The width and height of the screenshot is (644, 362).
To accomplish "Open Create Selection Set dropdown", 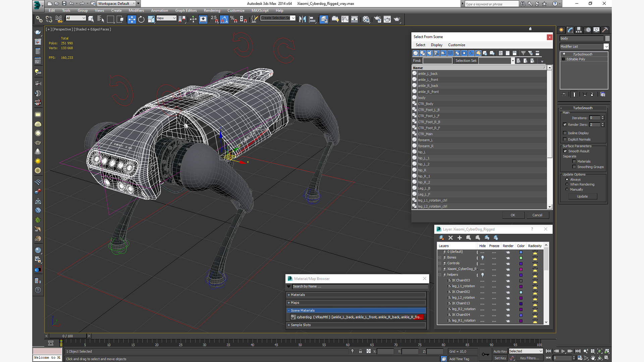I will coord(293,18).
